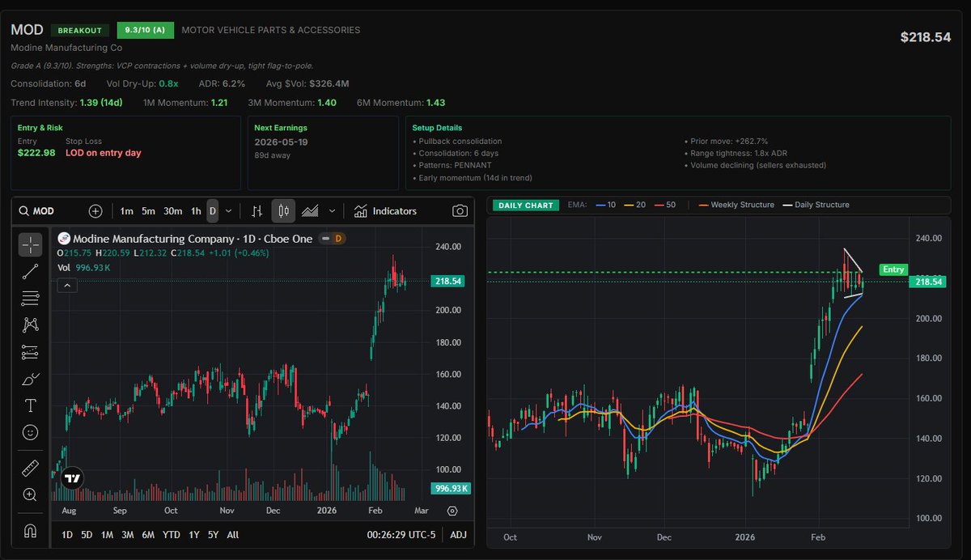The height and width of the screenshot is (560, 971).
Task: Click the MOD ticker heading
Action: 27,30
